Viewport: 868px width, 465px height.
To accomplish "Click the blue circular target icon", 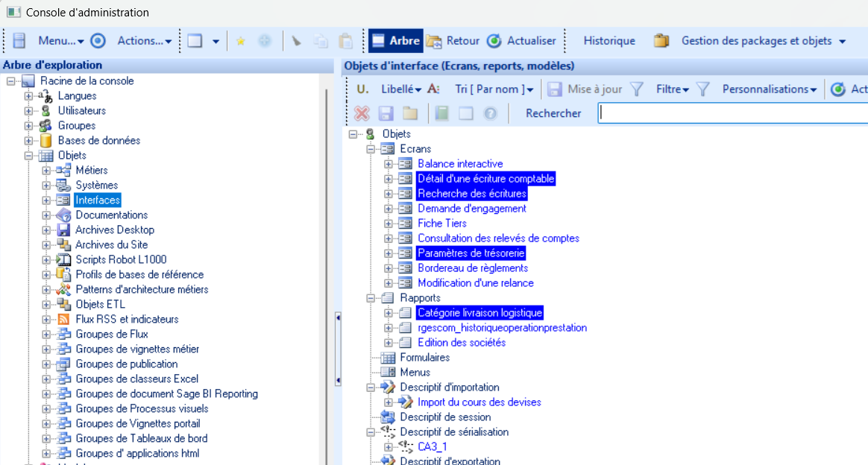I will tap(98, 41).
